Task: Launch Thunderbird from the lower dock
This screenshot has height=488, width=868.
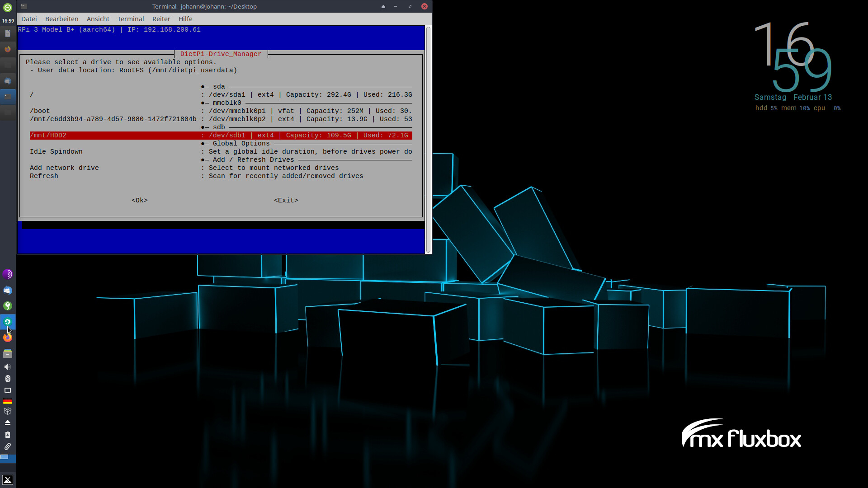Action: [x=8, y=291]
